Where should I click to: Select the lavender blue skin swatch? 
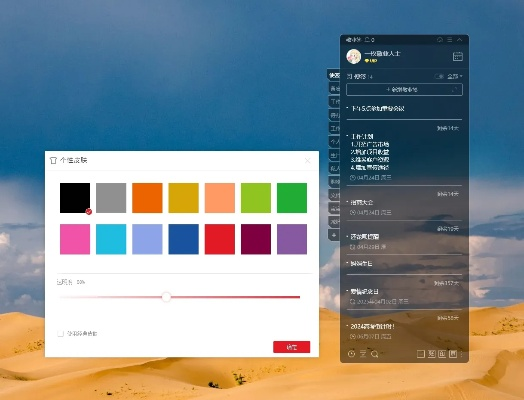pyautogui.click(x=147, y=239)
